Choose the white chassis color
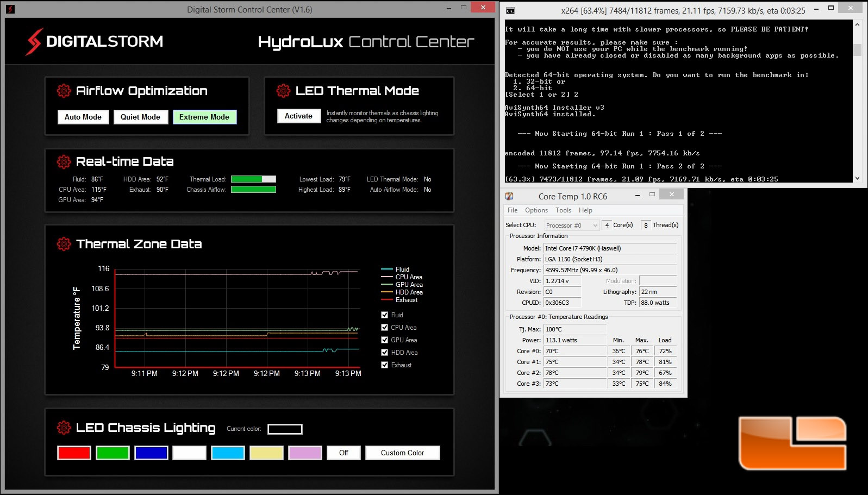This screenshot has height=495, width=868. [x=190, y=453]
